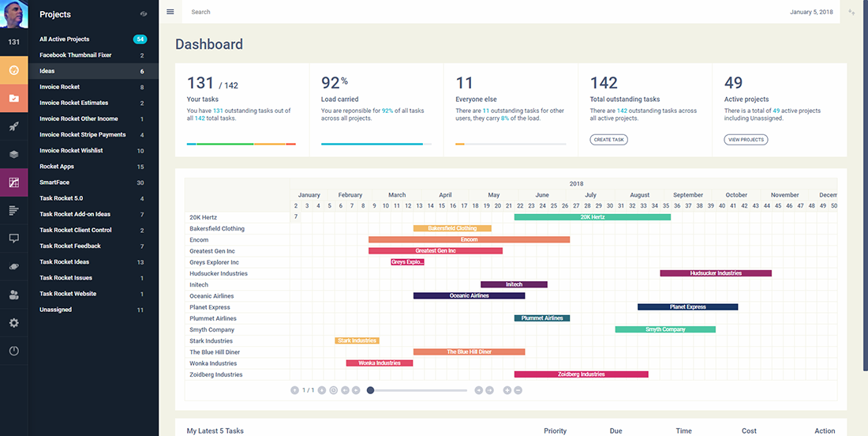Open the stacked layers icon in sidebar

coord(13,155)
